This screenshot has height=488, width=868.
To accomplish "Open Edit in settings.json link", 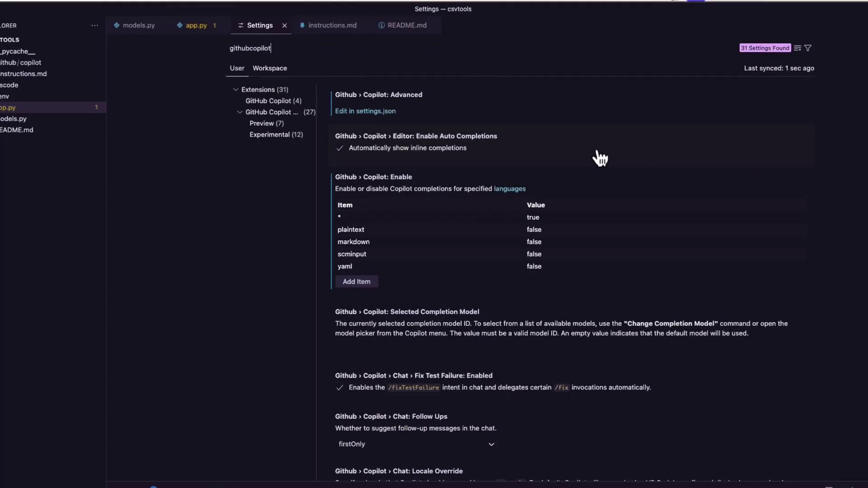I will coord(365,111).
